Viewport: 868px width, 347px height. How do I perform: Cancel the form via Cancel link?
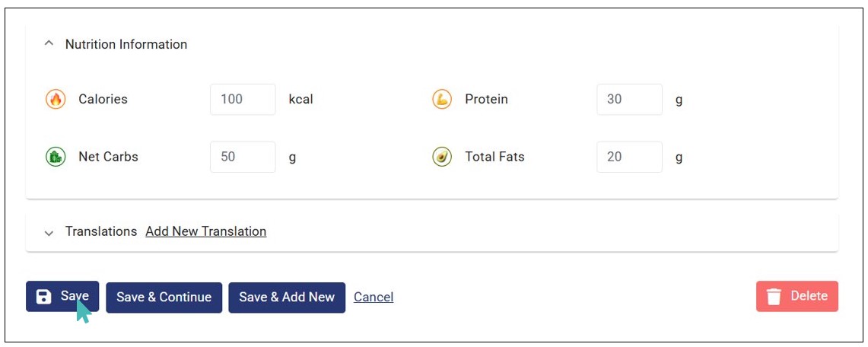374,297
